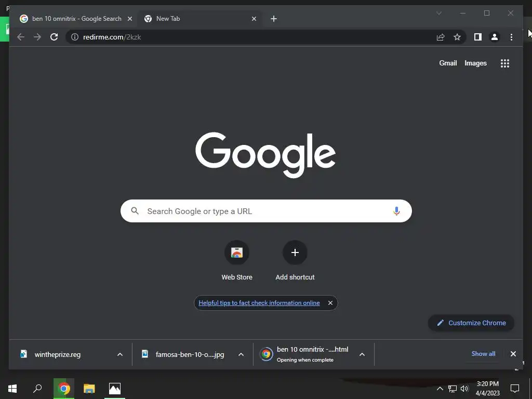Open the Chrome three-dot menu
The height and width of the screenshot is (399, 532).
[x=511, y=37]
